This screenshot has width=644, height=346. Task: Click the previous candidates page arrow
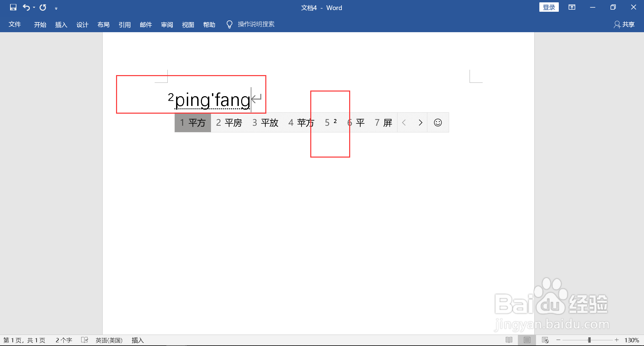404,123
